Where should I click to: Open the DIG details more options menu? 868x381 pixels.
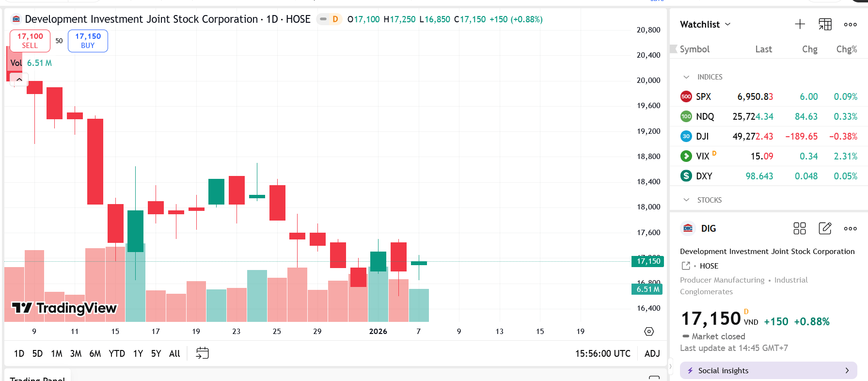pos(850,228)
